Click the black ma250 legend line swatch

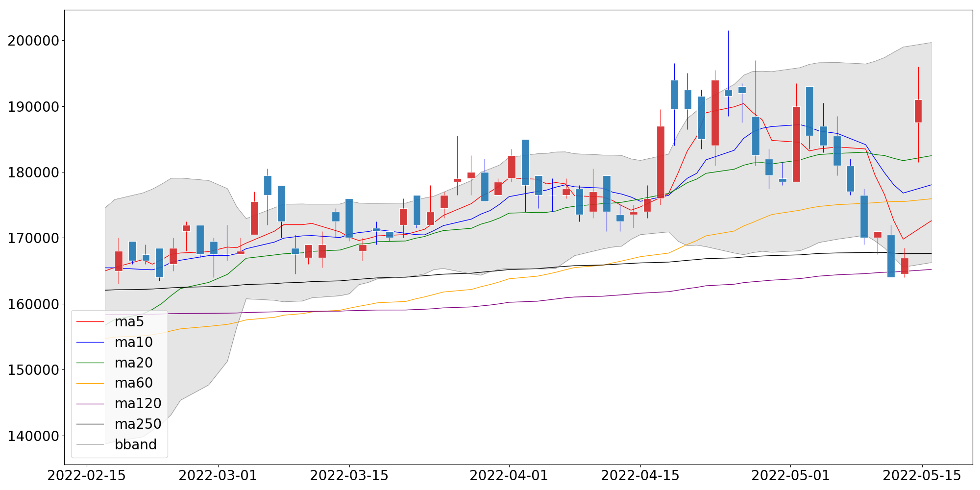pos(91,424)
